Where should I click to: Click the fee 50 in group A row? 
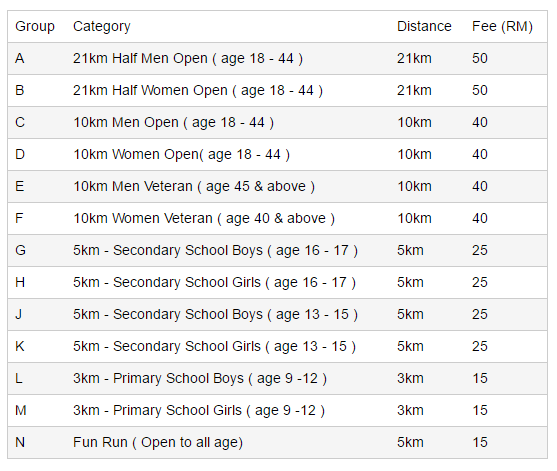(x=480, y=59)
